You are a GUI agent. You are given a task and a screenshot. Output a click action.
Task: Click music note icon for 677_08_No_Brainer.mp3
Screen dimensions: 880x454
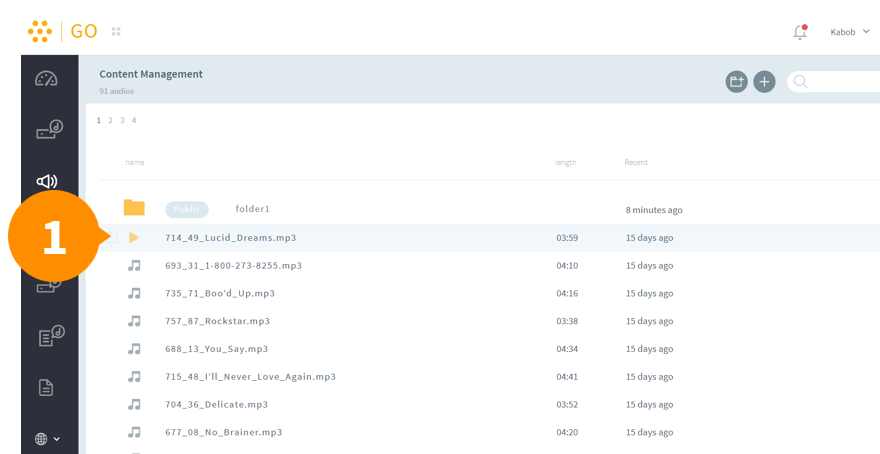click(134, 432)
